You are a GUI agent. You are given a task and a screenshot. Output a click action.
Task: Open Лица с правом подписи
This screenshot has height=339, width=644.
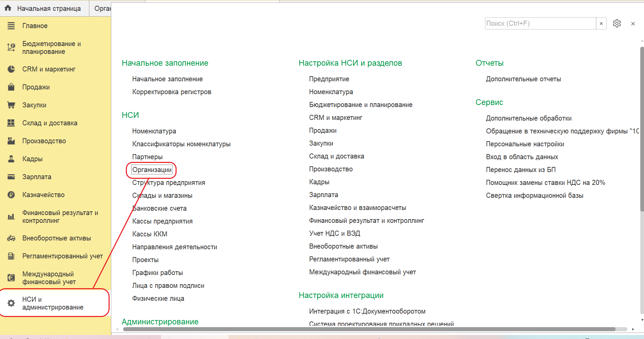tap(168, 285)
